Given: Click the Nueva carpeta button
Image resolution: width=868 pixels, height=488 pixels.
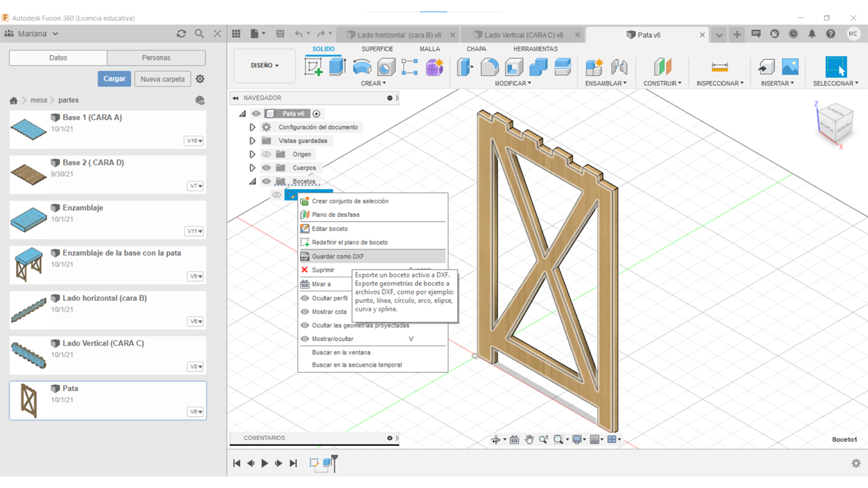Looking at the screenshot, I should point(163,79).
